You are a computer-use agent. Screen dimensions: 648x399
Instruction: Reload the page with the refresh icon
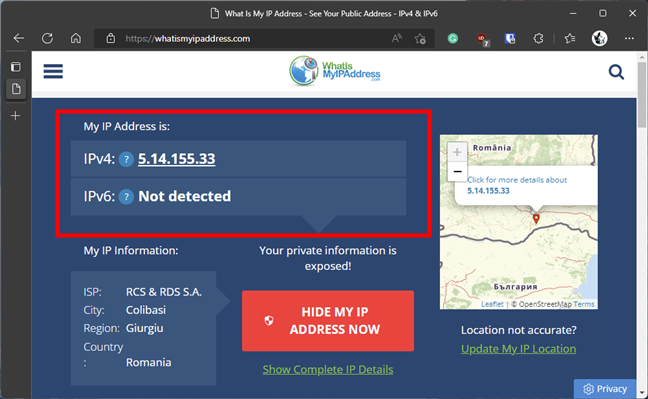pyautogui.click(x=47, y=38)
